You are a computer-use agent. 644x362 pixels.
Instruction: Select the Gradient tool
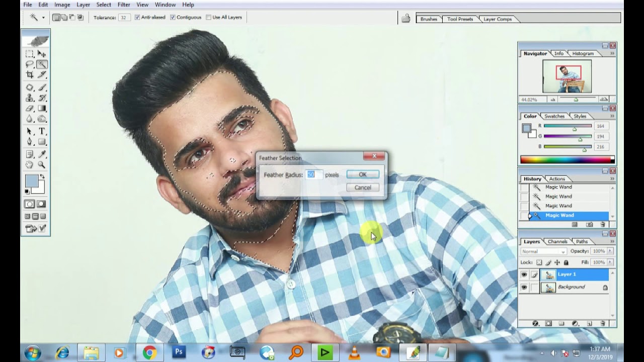[42, 108]
